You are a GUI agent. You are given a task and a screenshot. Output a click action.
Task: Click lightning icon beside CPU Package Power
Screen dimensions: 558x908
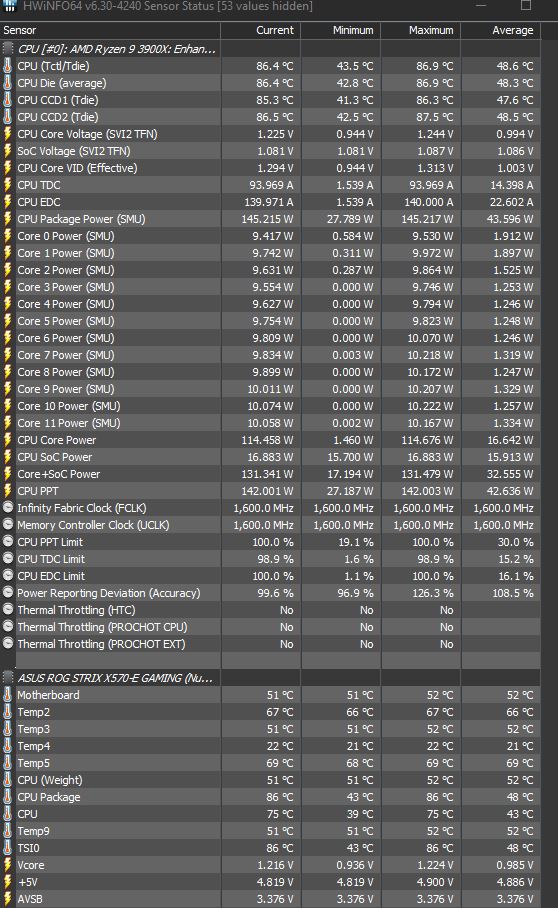tap(8, 219)
